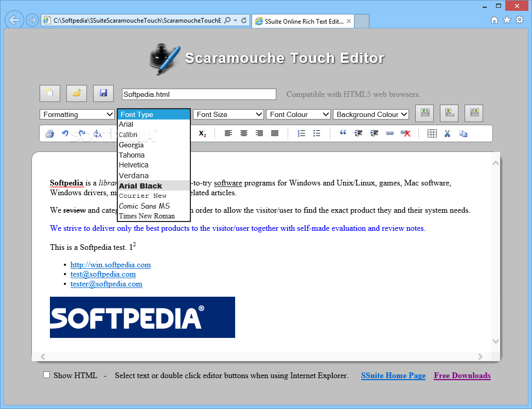Click the insert table grid icon
The image size is (532, 409).
coord(432,133)
